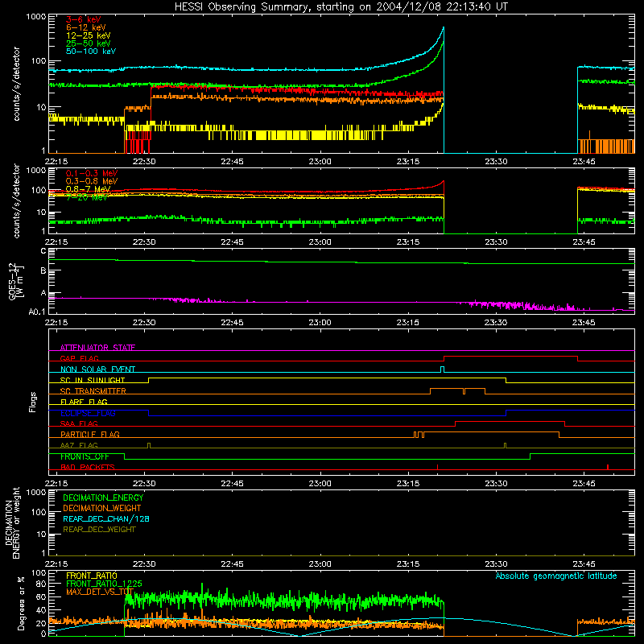The height and width of the screenshot is (644, 644).
Task: Click the REAR_DEC_WEIGHT legend label
Action: pos(99,530)
